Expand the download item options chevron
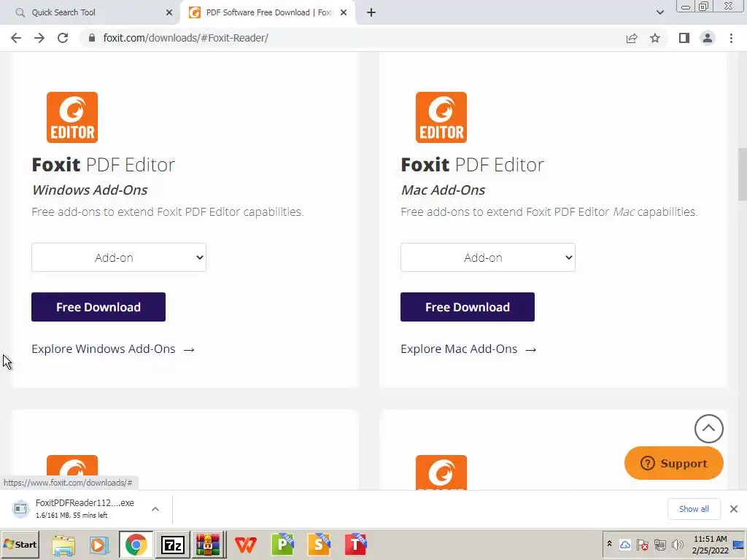The width and height of the screenshot is (747, 560). [155, 509]
